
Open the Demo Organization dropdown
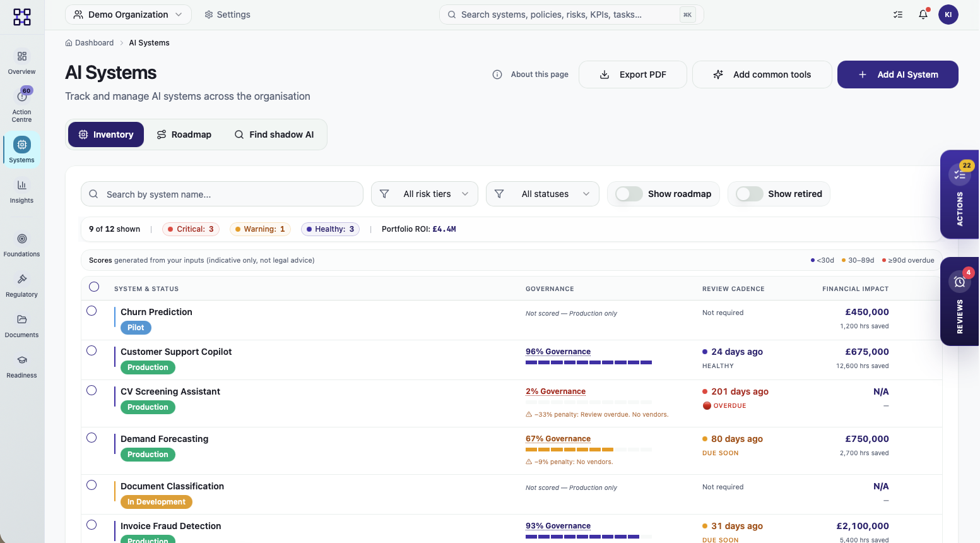(128, 15)
